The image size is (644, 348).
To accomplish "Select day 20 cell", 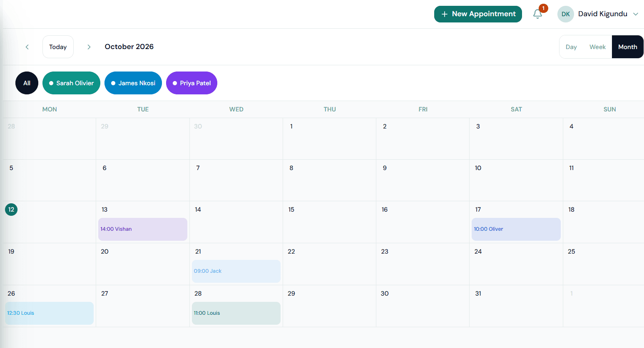I will click(143, 264).
